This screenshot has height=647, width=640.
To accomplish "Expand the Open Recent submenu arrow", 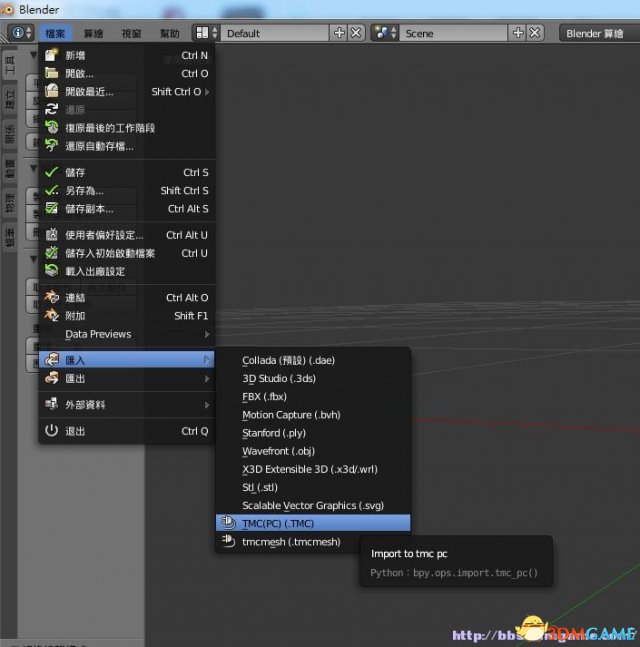I will coord(207,92).
